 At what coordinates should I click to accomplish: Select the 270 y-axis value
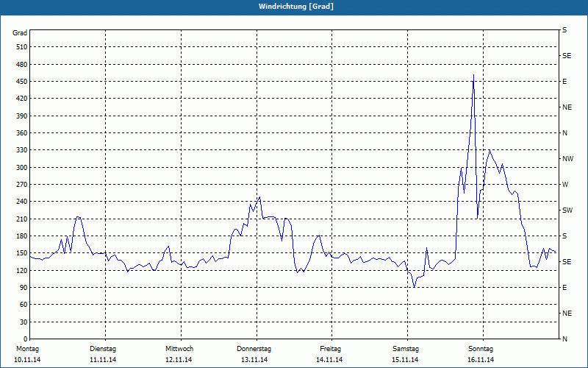(x=22, y=185)
